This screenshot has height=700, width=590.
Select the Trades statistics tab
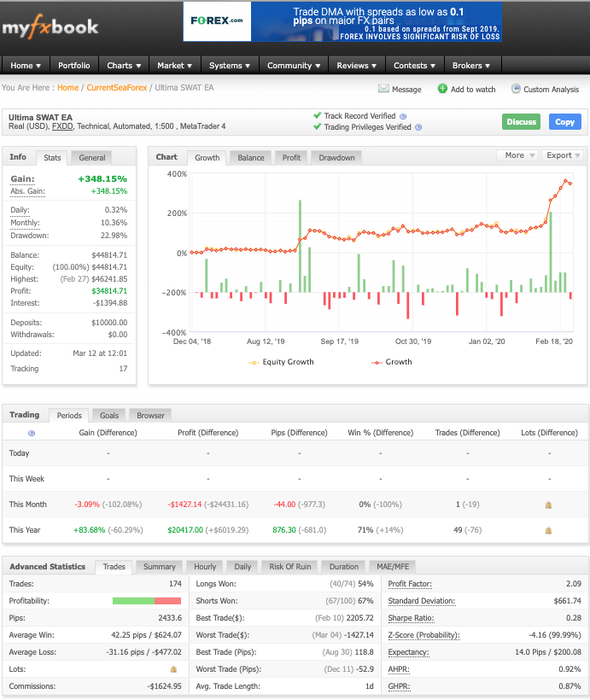[x=114, y=567]
